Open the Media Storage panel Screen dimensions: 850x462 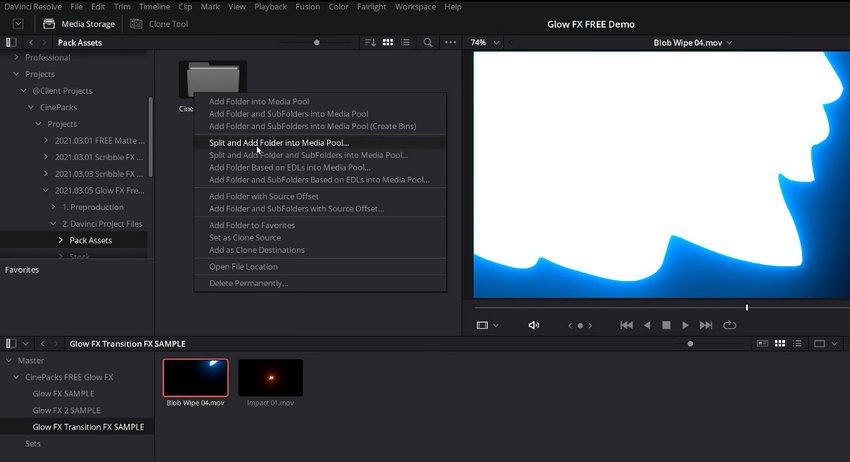click(79, 24)
